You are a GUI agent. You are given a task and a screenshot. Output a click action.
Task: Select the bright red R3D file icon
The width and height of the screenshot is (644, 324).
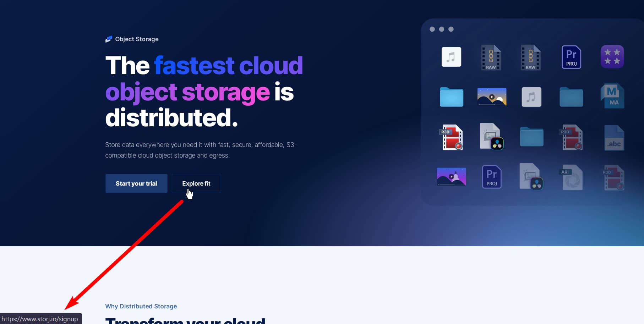[452, 137]
